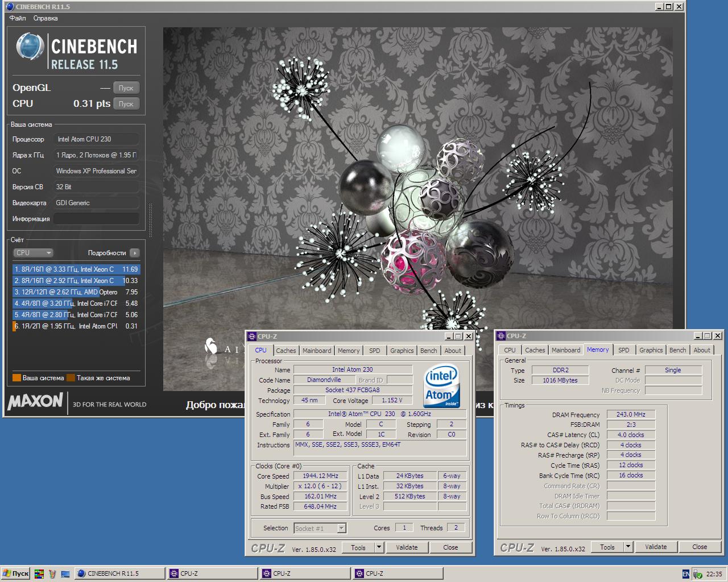The width and height of the screenshot is (728, 582).
Task: Switch to Caches tab in CPU-Z Memory window
Action: 535,350
